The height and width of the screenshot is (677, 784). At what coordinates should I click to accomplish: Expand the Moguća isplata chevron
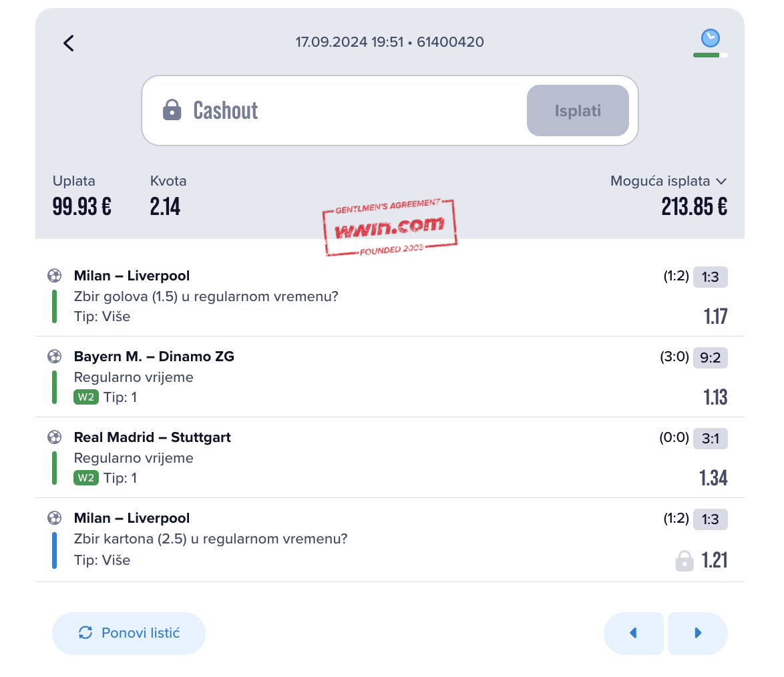721,181
